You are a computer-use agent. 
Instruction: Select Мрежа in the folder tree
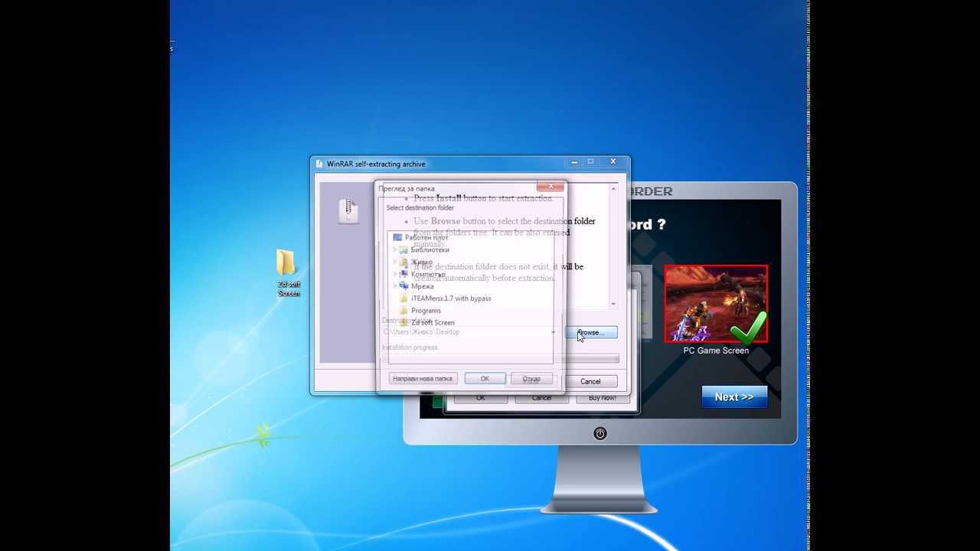click(x=416, y=286)
